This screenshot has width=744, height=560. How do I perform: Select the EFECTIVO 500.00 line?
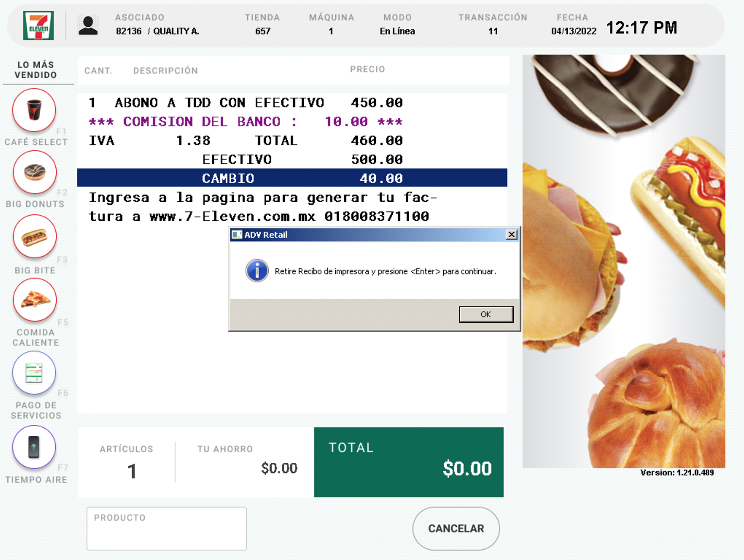coord(302,159)
